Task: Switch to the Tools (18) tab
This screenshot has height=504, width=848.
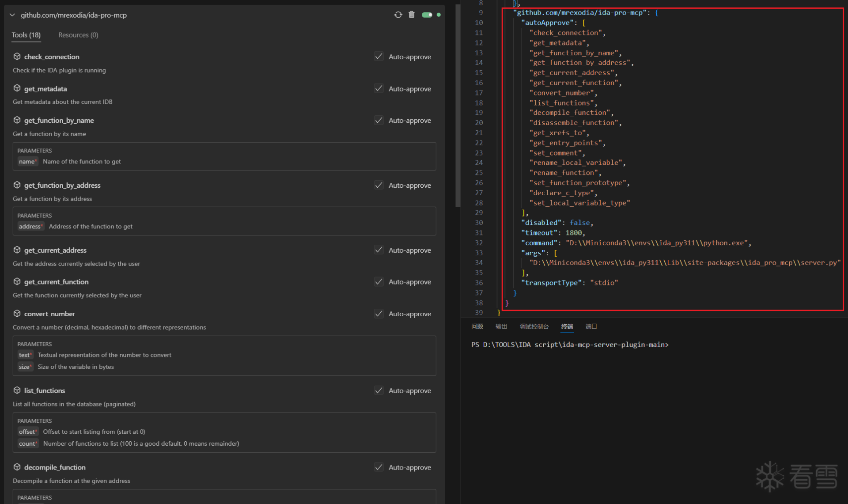Action: point(26,35)
